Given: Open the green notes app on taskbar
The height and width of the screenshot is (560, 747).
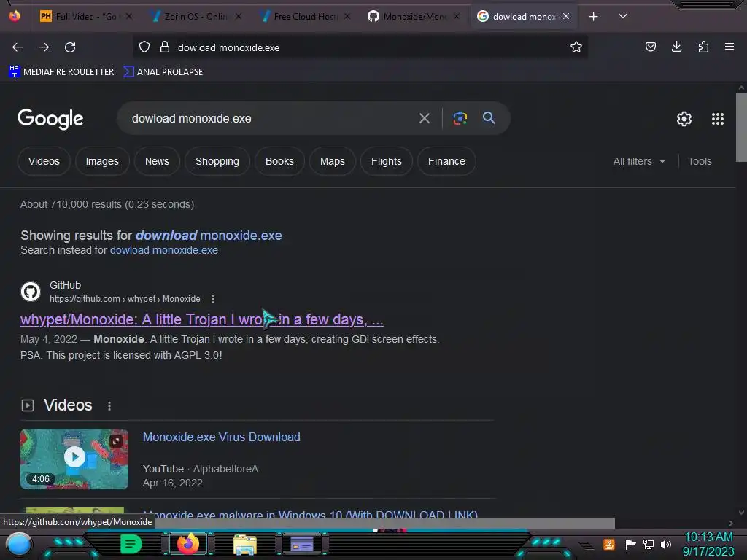Looking at the screenshot, I should point(131,544).
